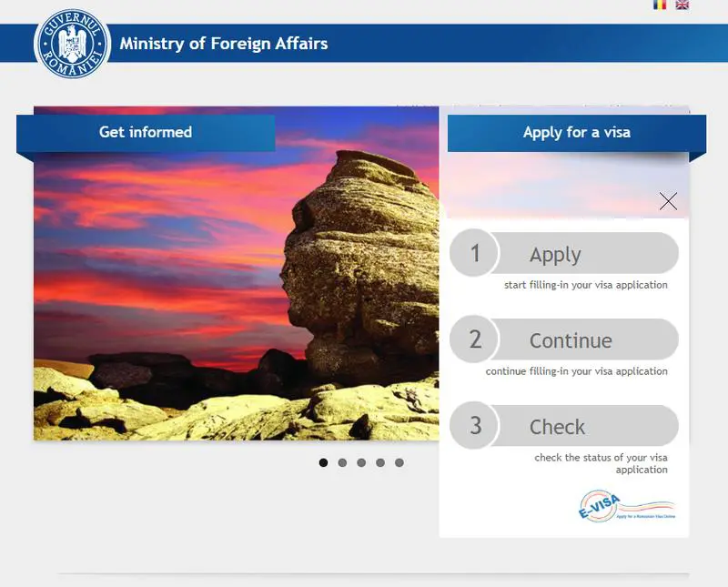This screenshot has height=587, width=728.
Task: Jump to the fifth carousel slide dot
Action: [x=399, y=462]
